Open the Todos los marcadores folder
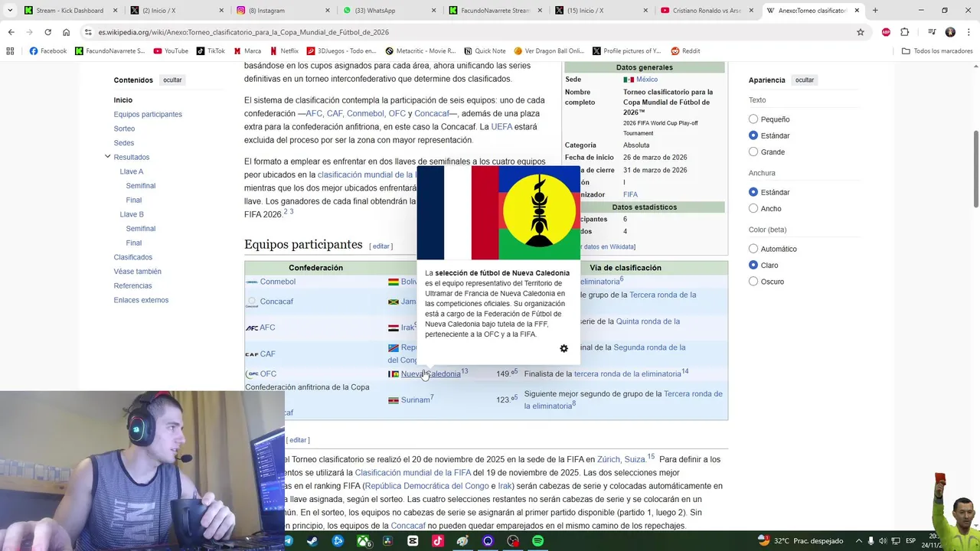 (x=937, y=51)
